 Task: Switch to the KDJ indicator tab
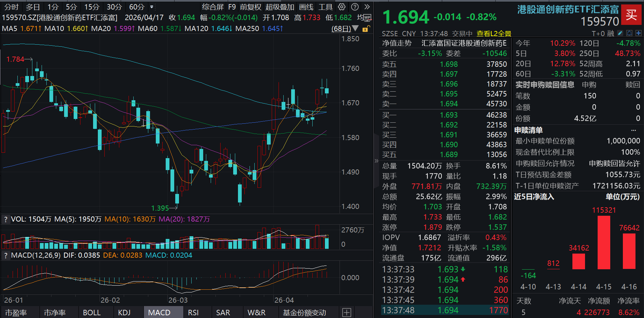(124, 313)
